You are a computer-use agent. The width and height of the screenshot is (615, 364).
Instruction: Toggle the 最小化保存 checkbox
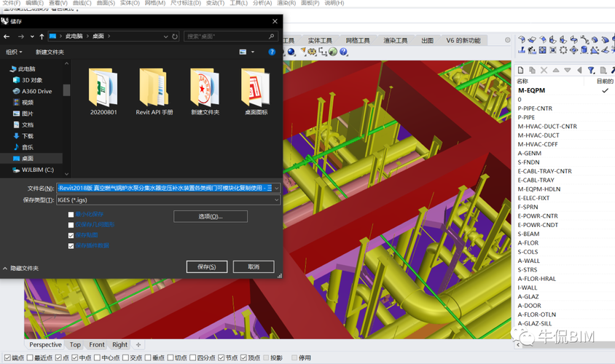(x=71, y=215)
